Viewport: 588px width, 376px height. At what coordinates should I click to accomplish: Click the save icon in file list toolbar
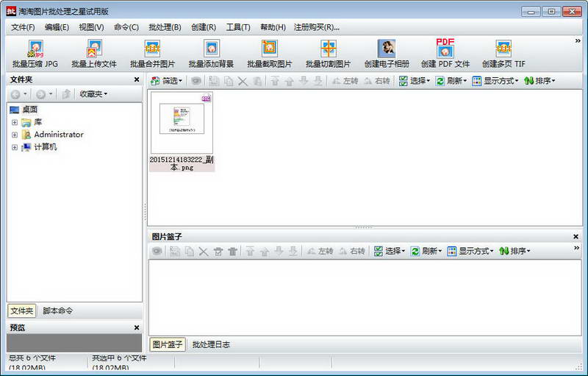pyautogui.click(x=214, y=81)
